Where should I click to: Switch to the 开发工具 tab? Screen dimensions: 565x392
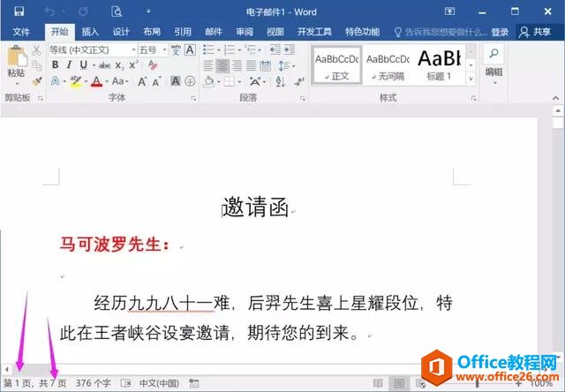click(x=314, y=32)
